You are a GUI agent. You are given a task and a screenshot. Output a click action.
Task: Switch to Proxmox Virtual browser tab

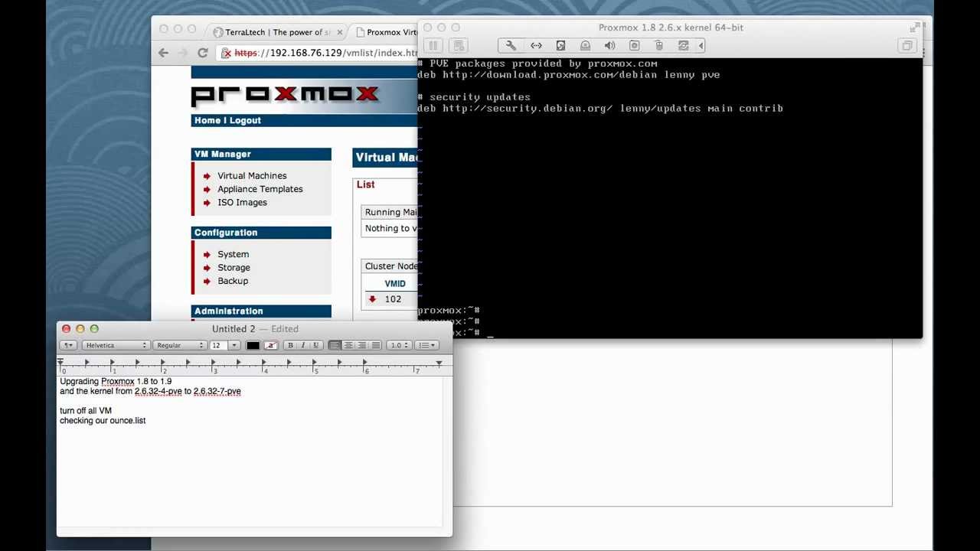coord(387,32)
